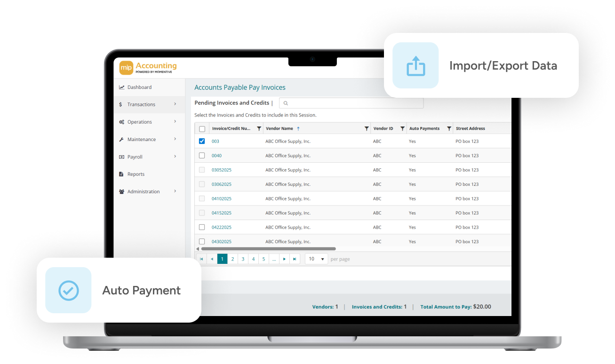Open the Dashboard menu item

click(x=139, y=87)
